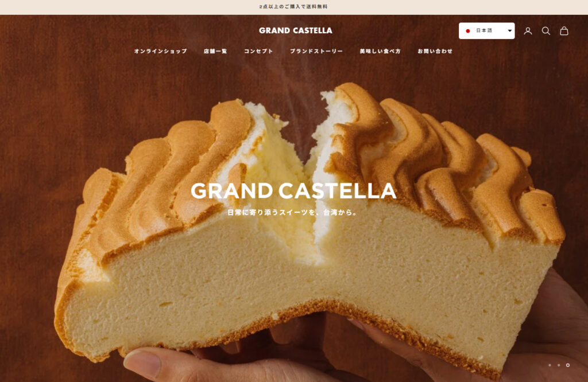
Task: Open the search magnifier icon
Action: (x=546, y=31)
